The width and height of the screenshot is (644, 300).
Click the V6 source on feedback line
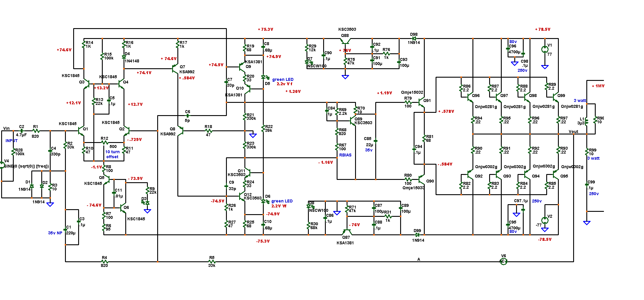click(503, 262)
